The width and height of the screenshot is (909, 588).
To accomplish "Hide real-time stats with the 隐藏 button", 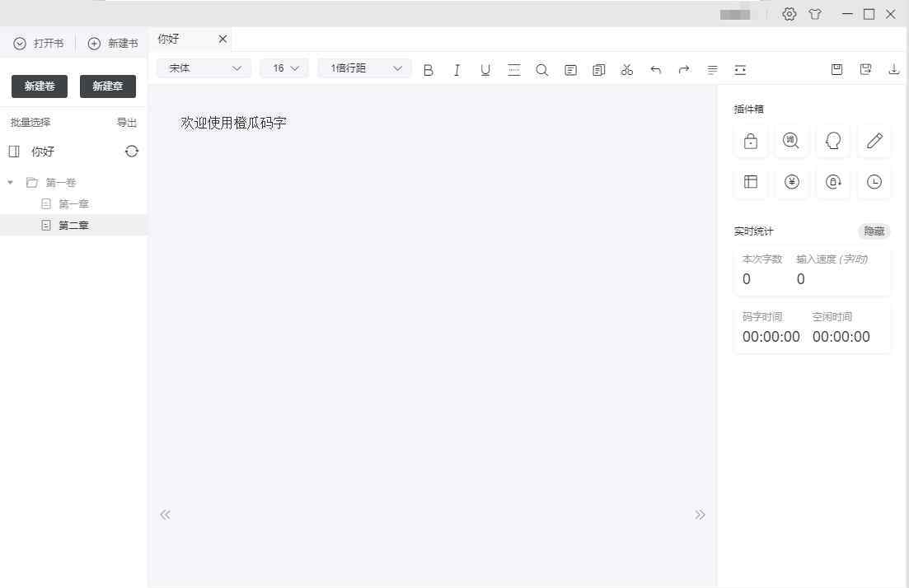I will point(874,231).
